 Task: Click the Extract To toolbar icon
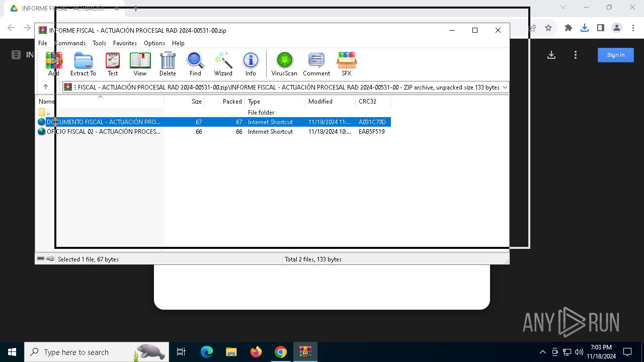point(83,64)
